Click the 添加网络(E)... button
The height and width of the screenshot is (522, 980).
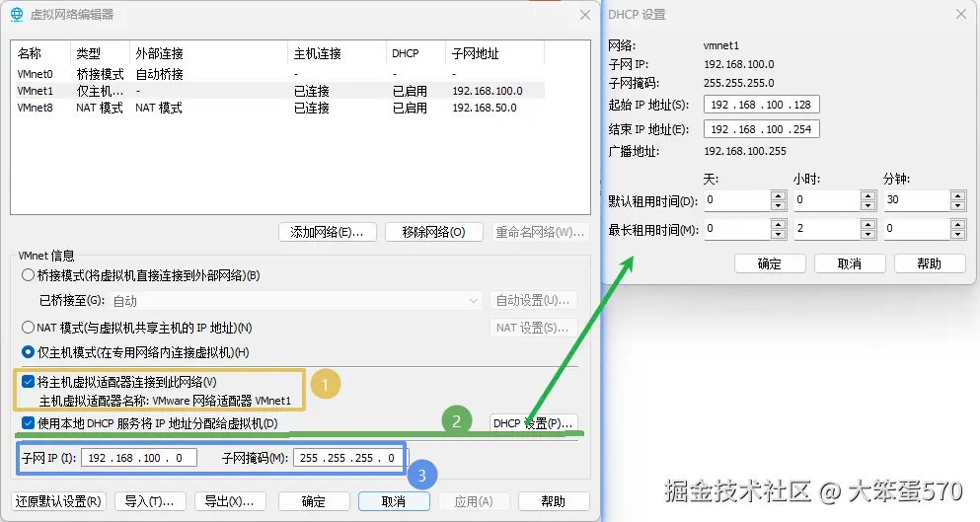click(328, 232)
